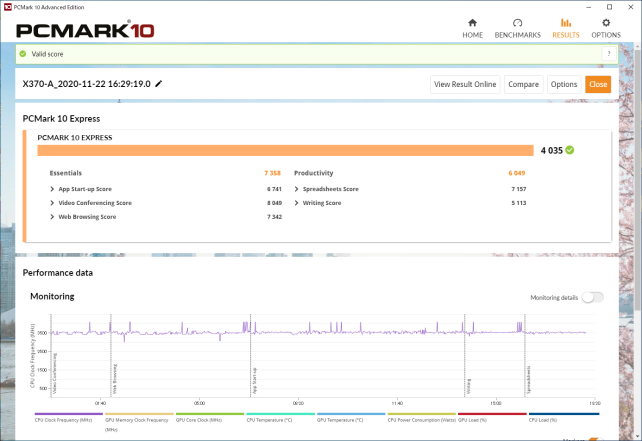Click the Essentials heading

(66, 173)
